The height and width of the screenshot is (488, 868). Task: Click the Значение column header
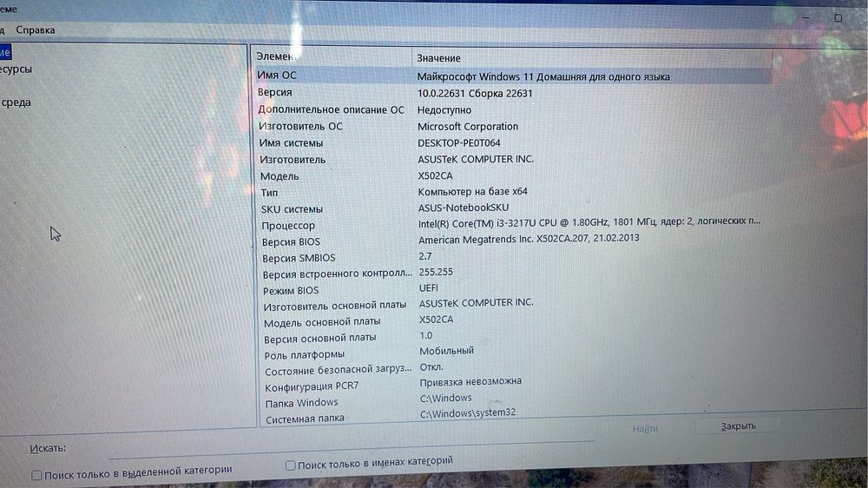(591, 57)
